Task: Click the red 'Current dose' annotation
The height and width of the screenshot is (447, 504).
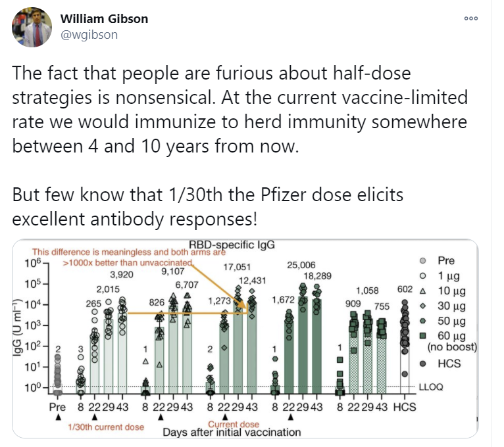Action: point(233,424)
